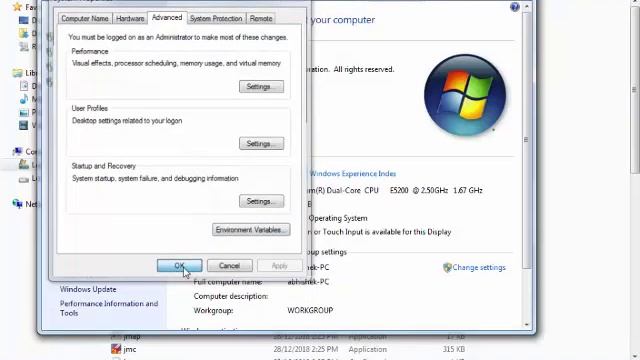Open Environment Variables dialog
The image size is (640, 360).
click(x=251, y=230)
